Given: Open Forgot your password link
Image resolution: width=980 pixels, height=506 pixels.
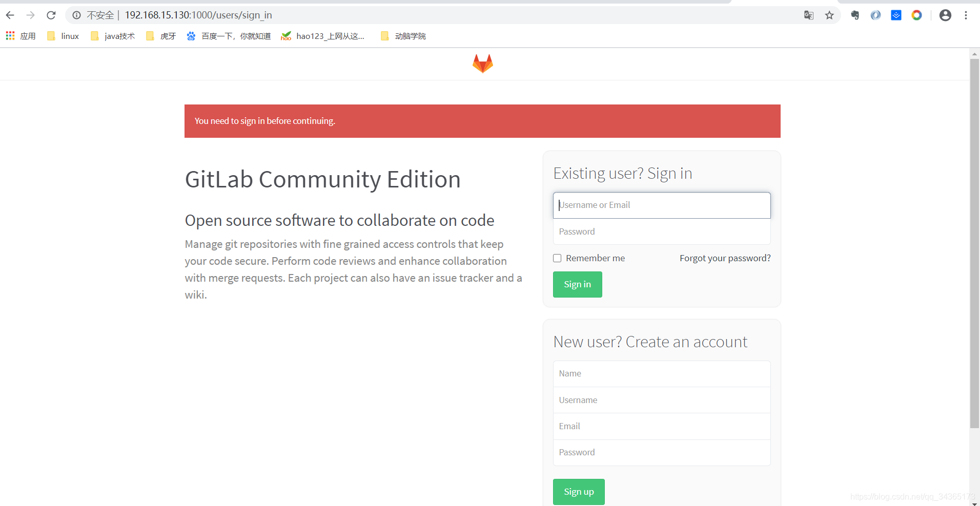Looking at the screenshot, I should pos(725,258).
